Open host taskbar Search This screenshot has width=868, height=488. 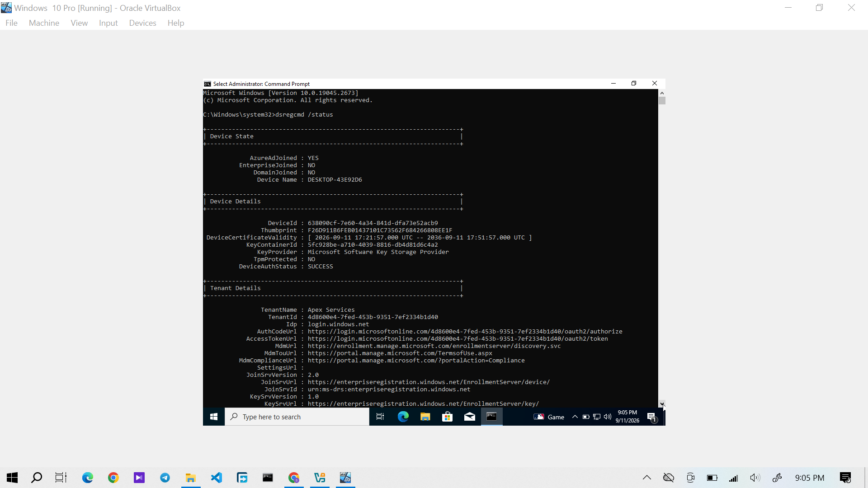pos(37,478)
